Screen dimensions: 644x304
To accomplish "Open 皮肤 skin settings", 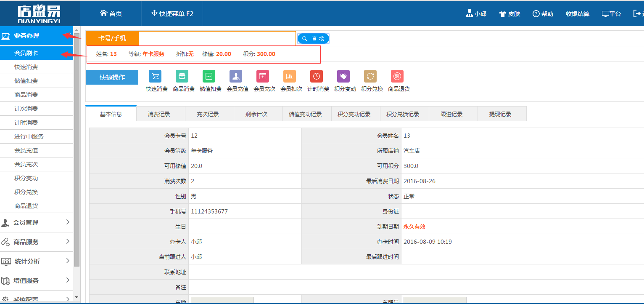I will (509, 13).
